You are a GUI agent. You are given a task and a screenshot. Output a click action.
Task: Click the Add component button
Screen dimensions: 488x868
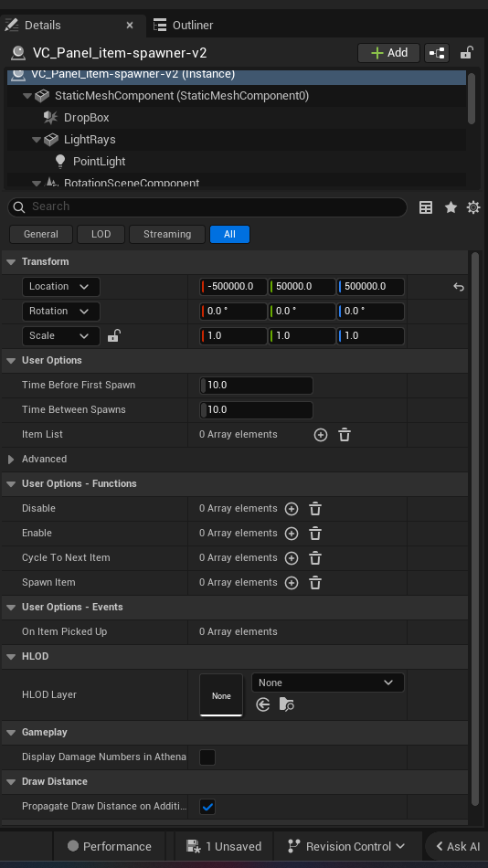[389, 53]
